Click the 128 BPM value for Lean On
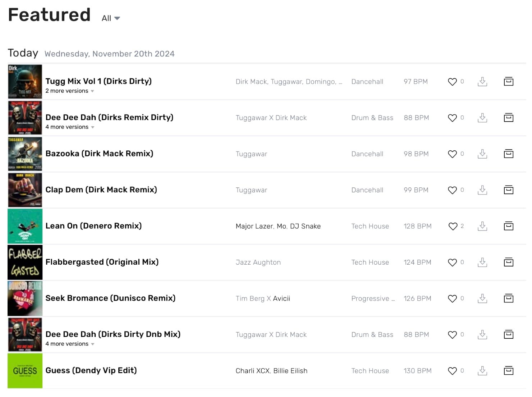Viewport: 532px width, 397px height. 417,226
